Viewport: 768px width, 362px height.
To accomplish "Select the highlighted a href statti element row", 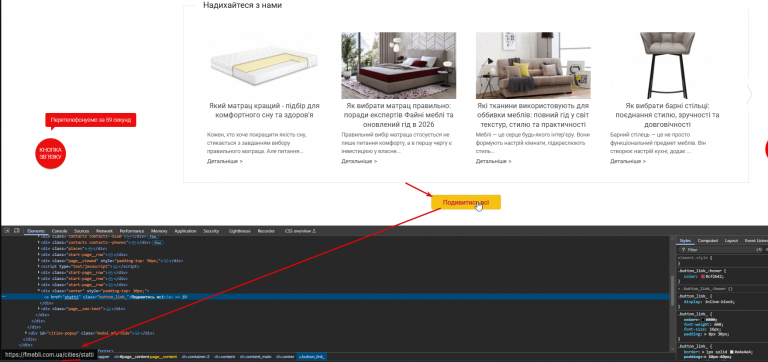I will click(335, 297).
